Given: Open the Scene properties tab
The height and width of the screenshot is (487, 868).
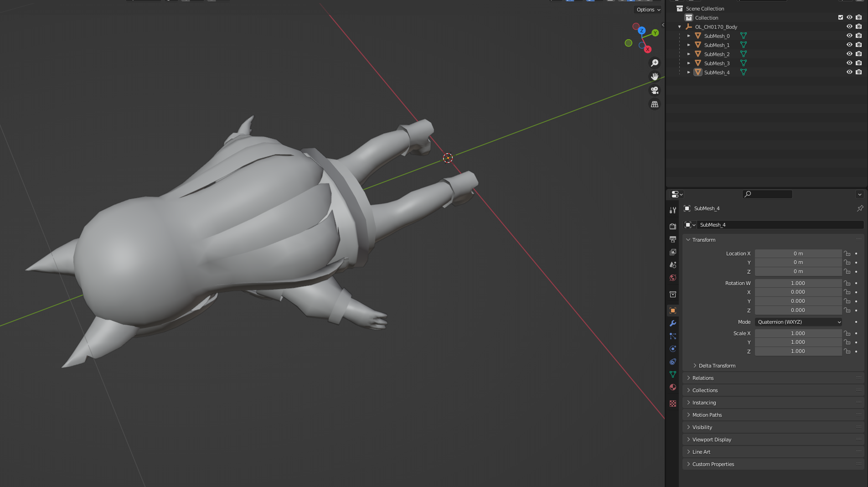Looking at the screenshot, I should (673, 264).
